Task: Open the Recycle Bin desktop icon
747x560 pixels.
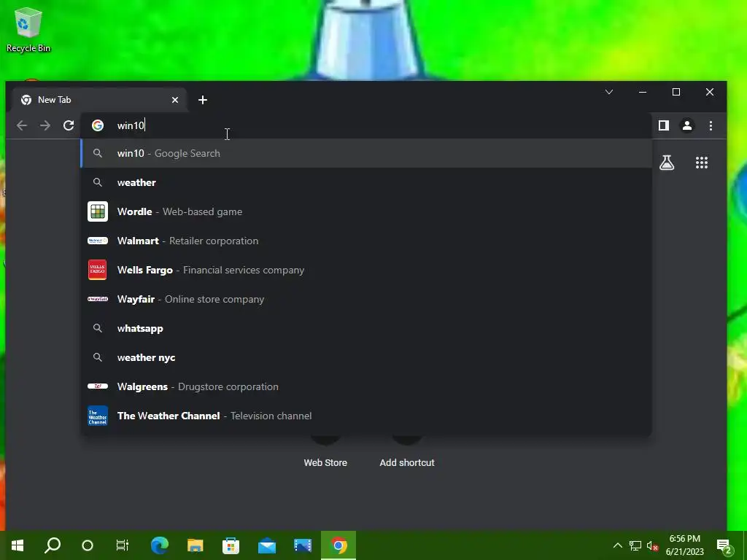Action: (28, 29)
